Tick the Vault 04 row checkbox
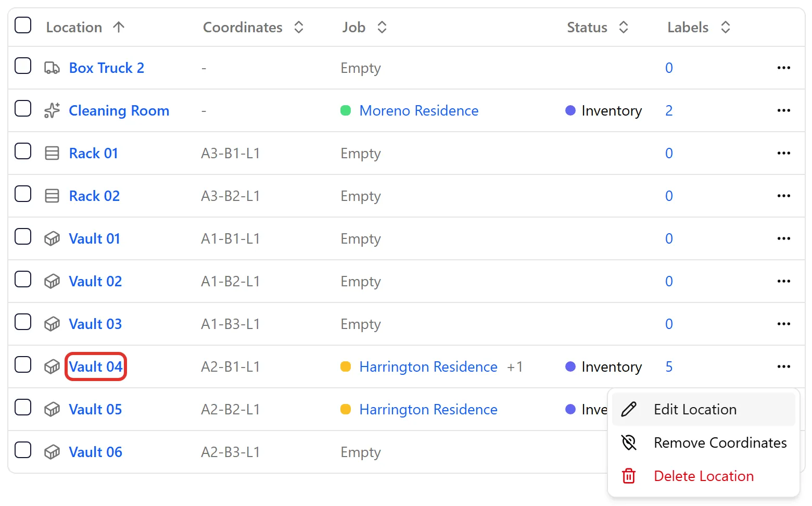 (23, 365)
